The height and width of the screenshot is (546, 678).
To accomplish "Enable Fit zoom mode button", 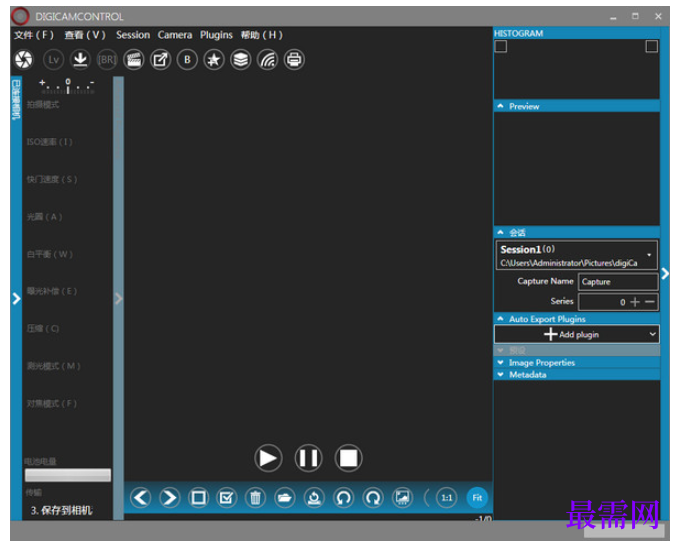I will (x=477, y=498).
